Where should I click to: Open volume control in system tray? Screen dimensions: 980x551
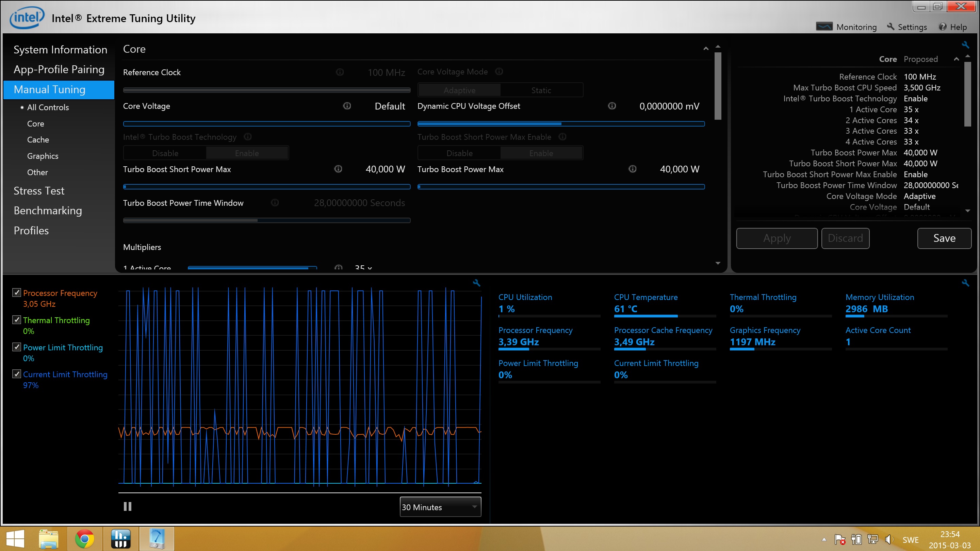pyautogui.click(x=889, y=539)
